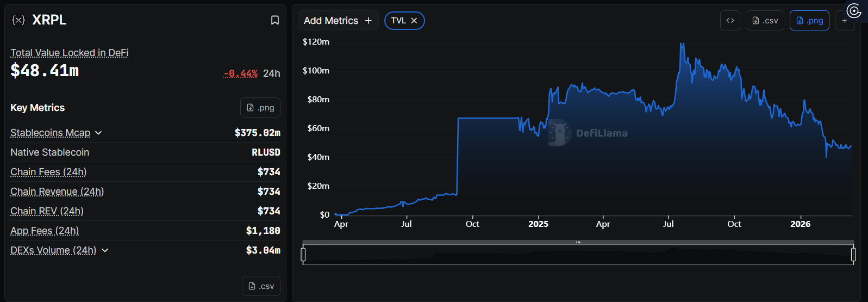Remove the TVL metric chip
868x302 pixels.
click(414, 21)
